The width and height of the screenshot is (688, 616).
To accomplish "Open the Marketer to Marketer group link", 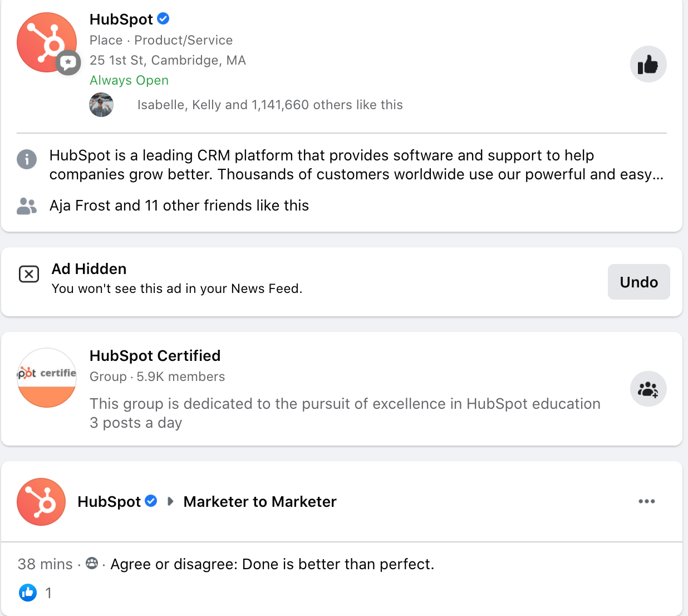I will (260, 502).
